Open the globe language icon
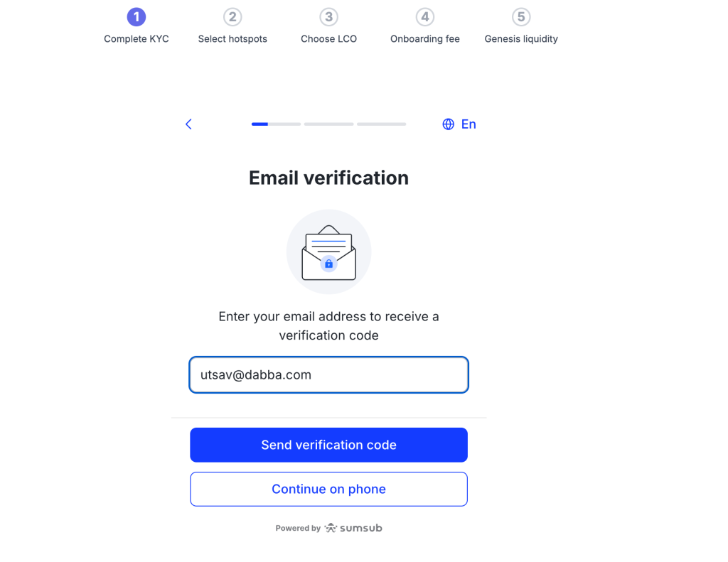 pyautogui.click(x=448, y=124)
